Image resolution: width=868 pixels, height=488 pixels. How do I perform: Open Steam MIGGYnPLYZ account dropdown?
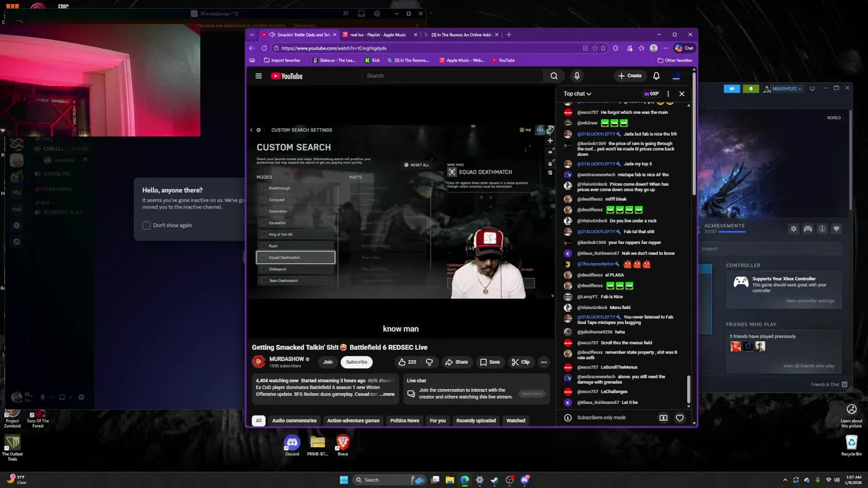coord(783,89)
